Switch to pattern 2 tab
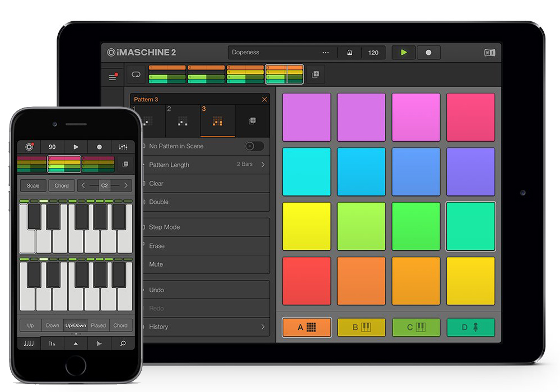 [x=183, y=120]
